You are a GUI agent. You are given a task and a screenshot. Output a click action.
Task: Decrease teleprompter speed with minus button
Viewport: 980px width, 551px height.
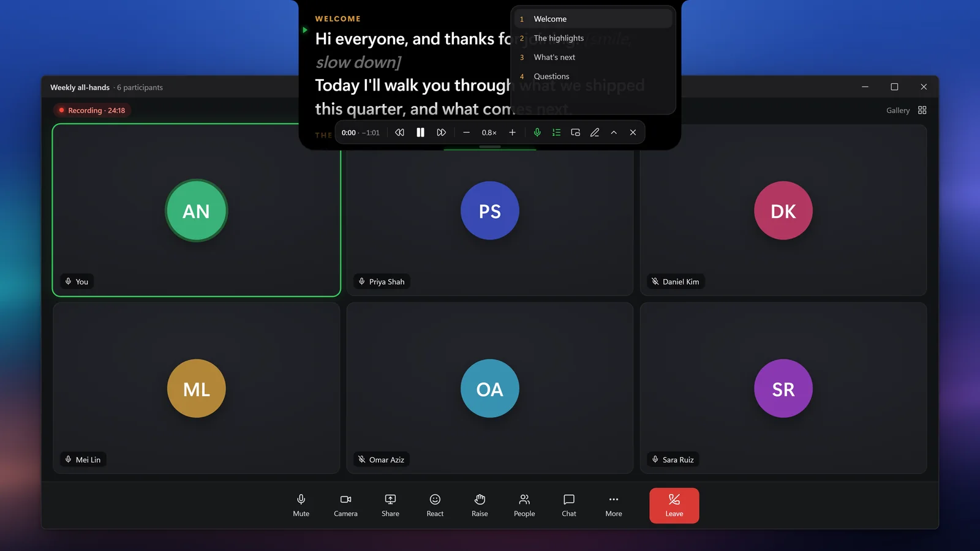pyautogui.click(x=466, y=132)
